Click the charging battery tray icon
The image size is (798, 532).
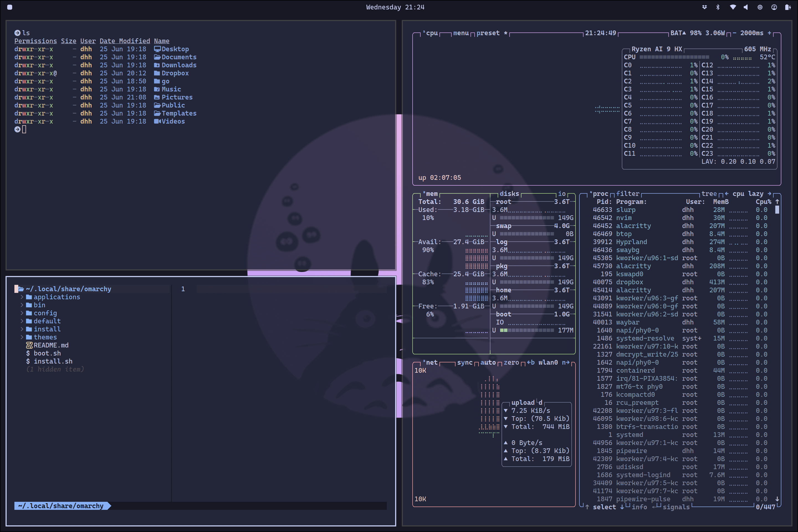point(788,7)
